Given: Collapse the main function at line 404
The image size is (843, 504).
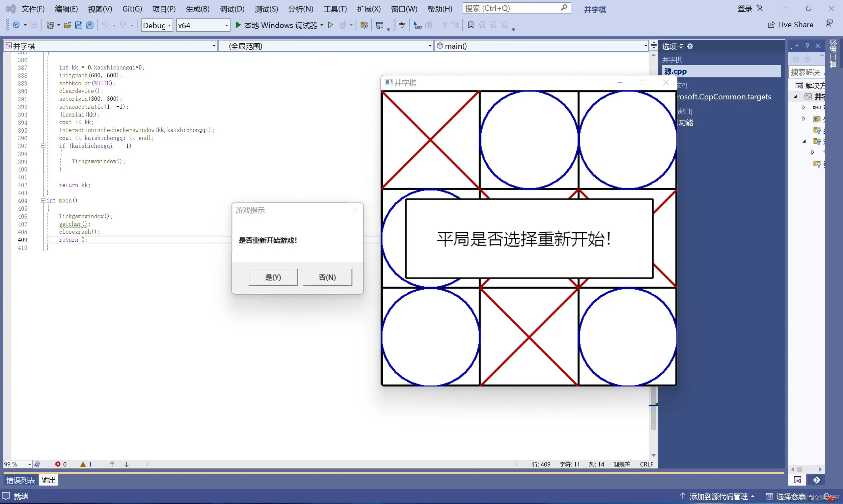Looking at the screenshot, I should 43,200.
